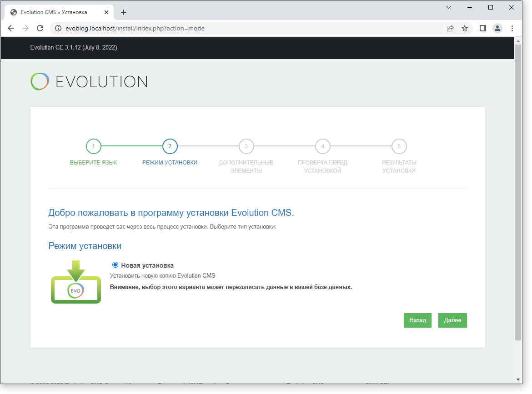
Task: Click the browser back arrow icon
Action: [x=11, y=28]
